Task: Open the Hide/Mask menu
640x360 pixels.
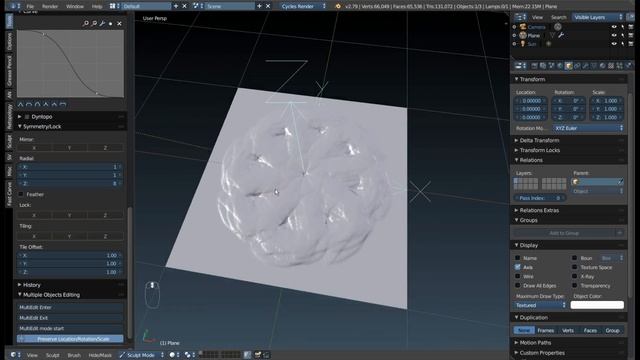Action: (100, 355)
